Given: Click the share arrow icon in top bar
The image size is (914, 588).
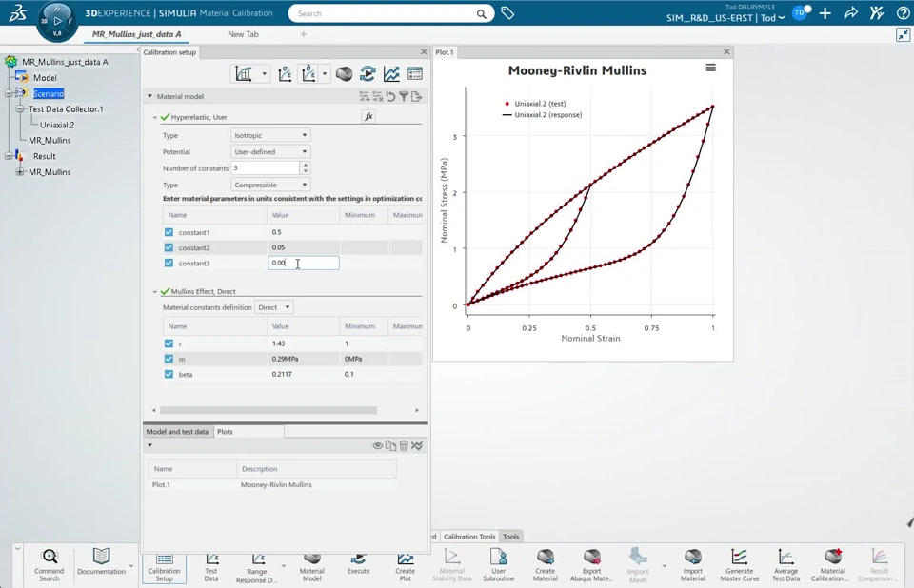Looking at the screenshot, I should (851, 12).
